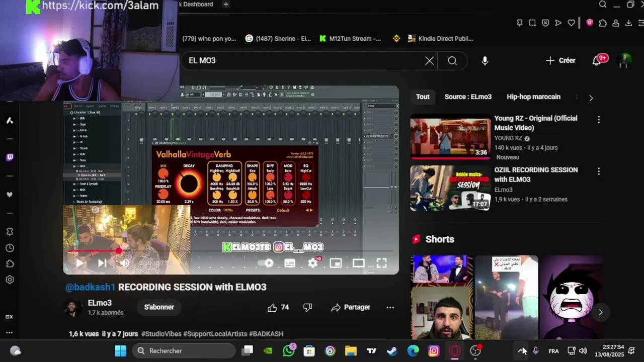Switch to theater mode

pyautogui.click(x=359, y=263)
